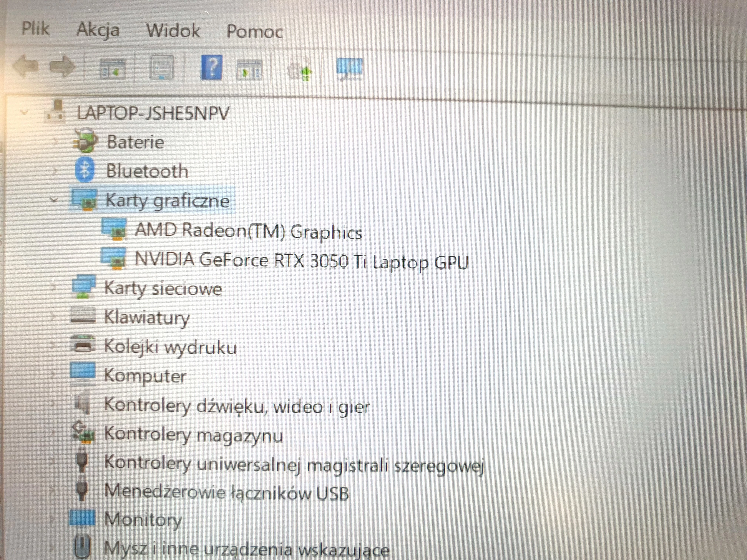This screenshot has width=747, height=560.
Task: Select the Klawiatury label
Action: pos(147,318)
